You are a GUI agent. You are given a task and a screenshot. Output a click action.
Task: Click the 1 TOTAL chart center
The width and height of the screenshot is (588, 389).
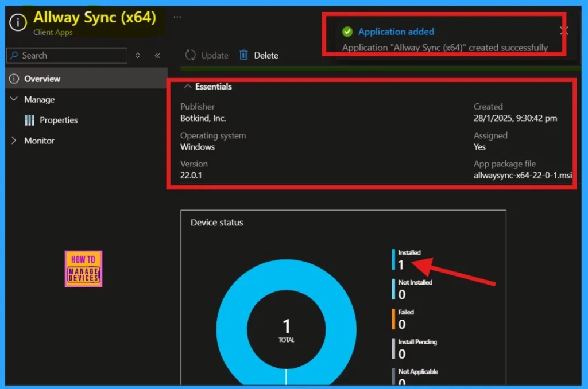(287, 330)
